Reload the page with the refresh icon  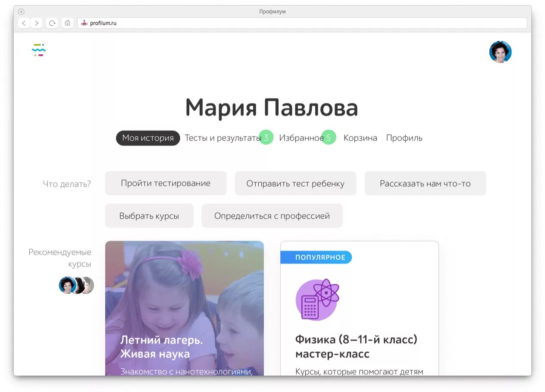tap(52, 23)
